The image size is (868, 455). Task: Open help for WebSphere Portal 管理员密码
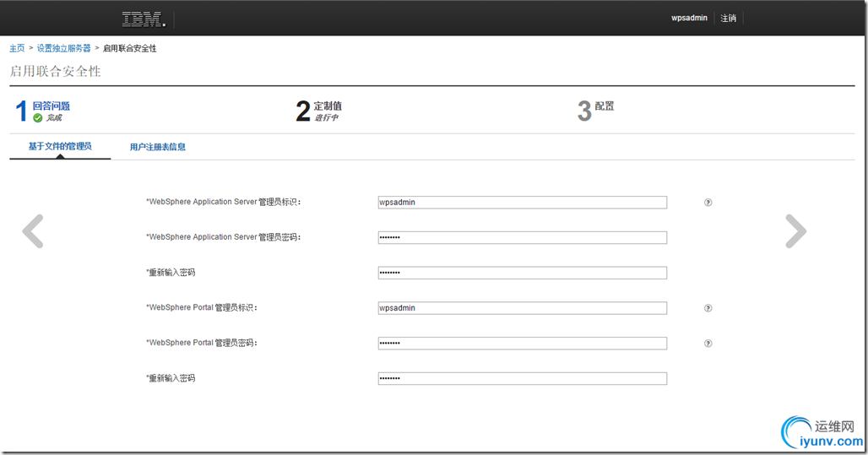[708, 344]
